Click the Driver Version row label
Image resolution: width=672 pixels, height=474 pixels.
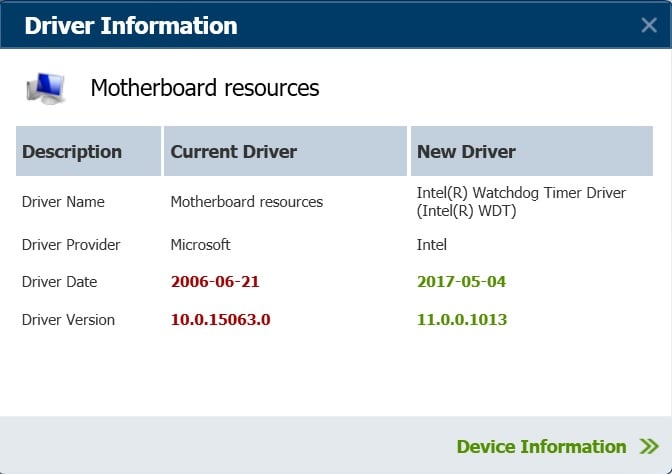pyautogui.click(x=68, y=320)
